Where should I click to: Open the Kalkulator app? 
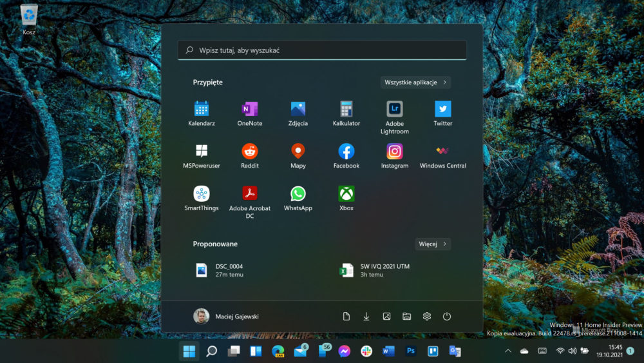346,113
